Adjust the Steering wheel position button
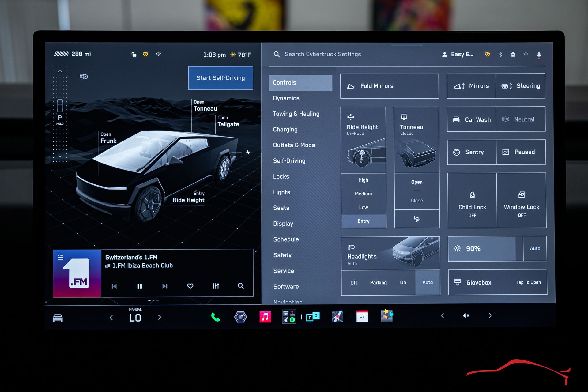 pyautogui.click(x=521, y=86)
